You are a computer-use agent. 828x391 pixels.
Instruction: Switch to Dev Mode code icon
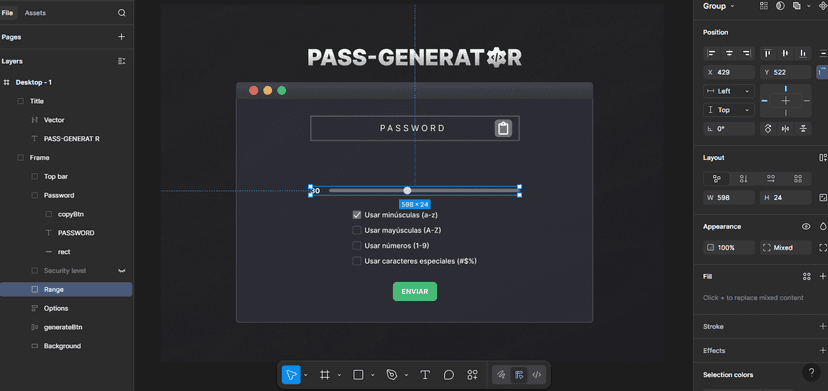[x=537, y=375]
